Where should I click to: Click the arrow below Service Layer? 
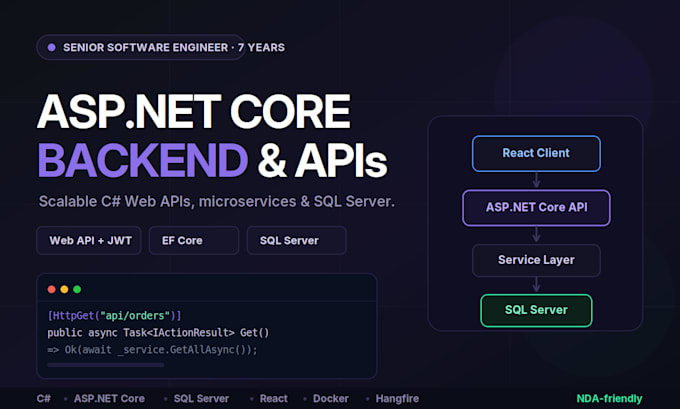tap(536, 285)
